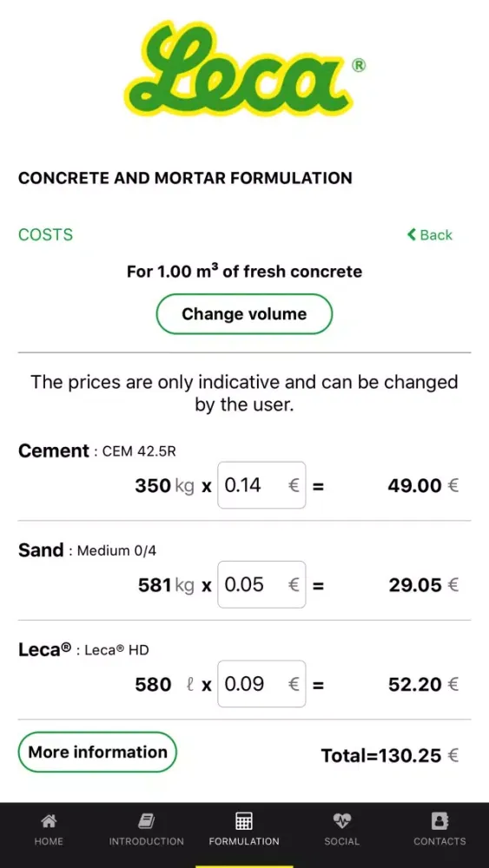Switch to the SOCIAL tab label
This screenshot has width=489, height=868.
click(x=341, y=841)
